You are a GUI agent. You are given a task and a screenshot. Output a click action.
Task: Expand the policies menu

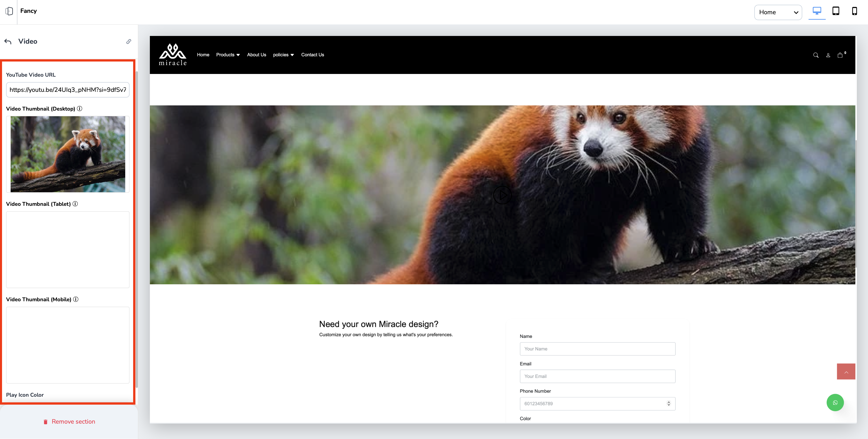click(x=283, y=55)
